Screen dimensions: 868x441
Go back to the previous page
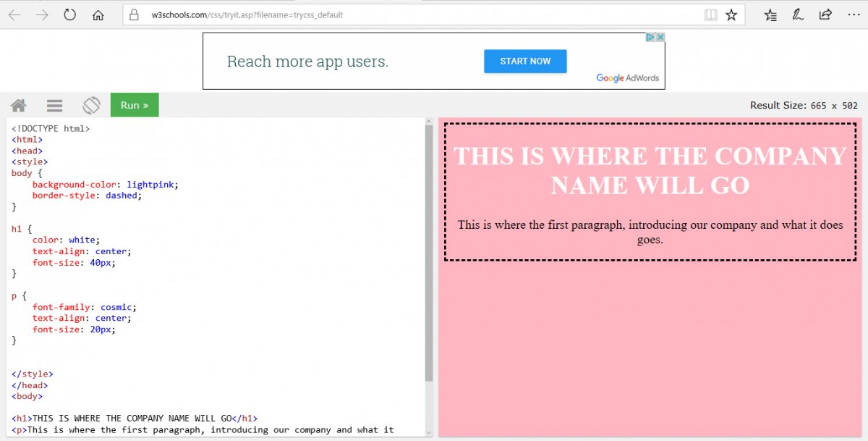pyautogui.click(x=14, y=14)
